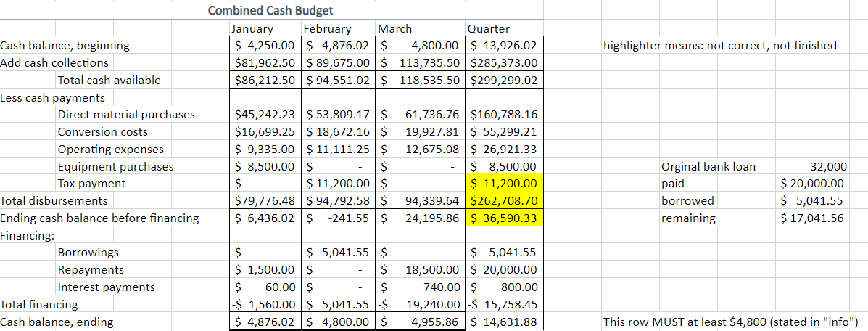Select the Total cash available label

109,80
